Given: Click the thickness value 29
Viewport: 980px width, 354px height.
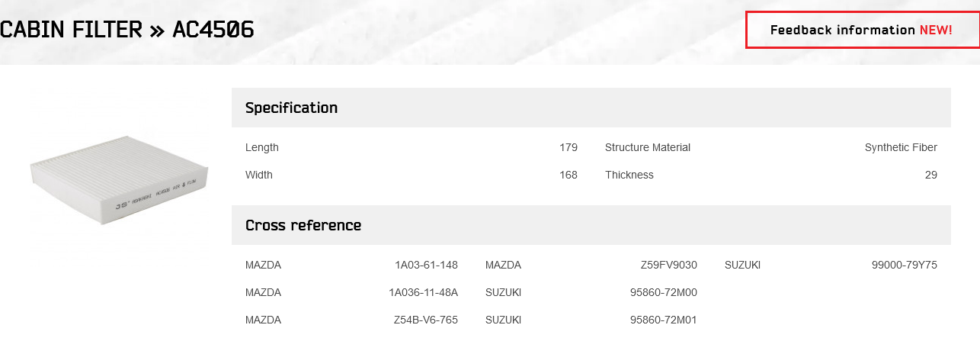Looking at the screenshot, I should (x=931, y=175).
